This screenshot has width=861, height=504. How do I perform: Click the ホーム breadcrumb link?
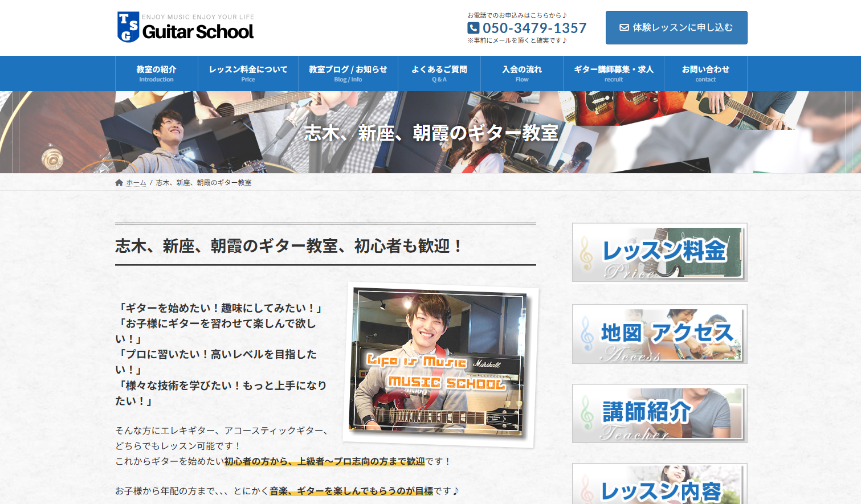click(136, 183)
